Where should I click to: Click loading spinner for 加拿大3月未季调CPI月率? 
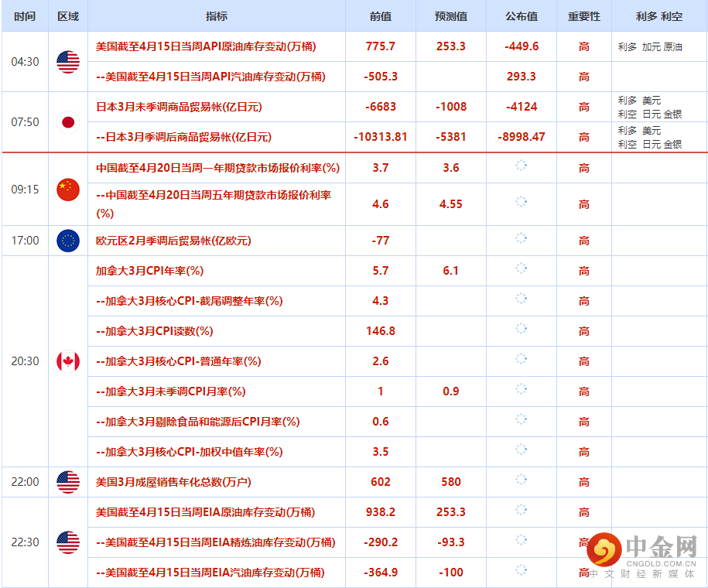[521, 389]
